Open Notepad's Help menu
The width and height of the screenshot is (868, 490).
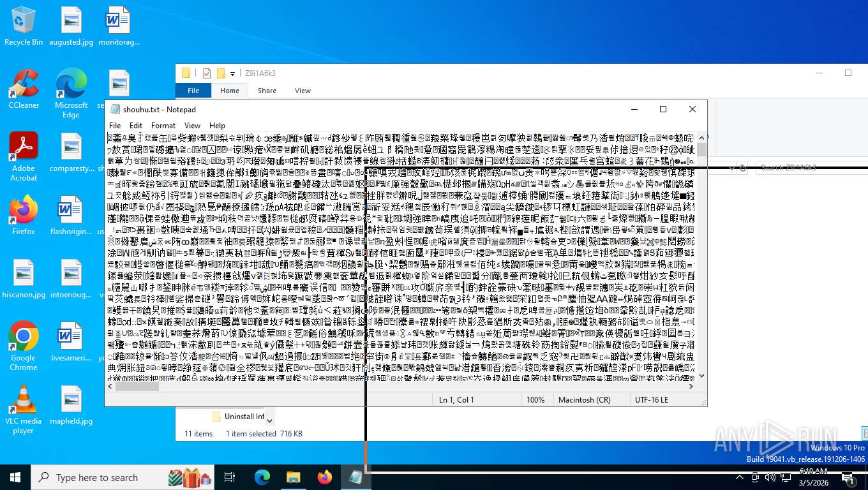click(217, 126)
